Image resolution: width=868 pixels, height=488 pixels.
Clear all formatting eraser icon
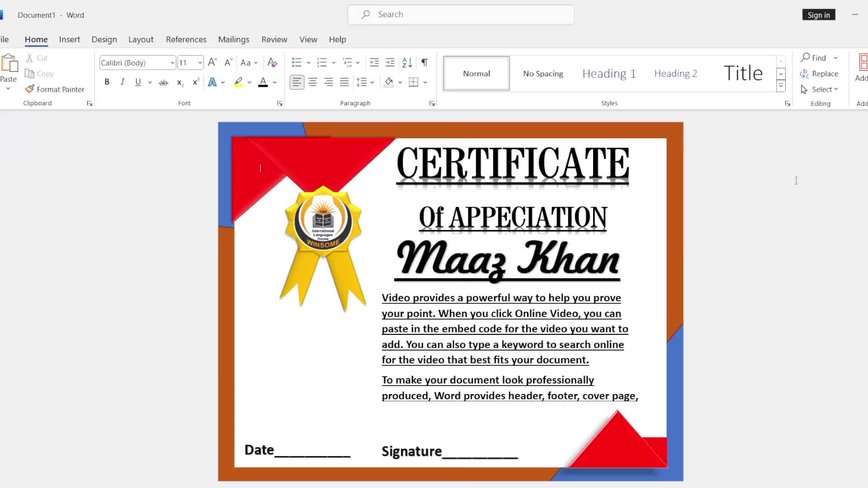tap(272, 62)
